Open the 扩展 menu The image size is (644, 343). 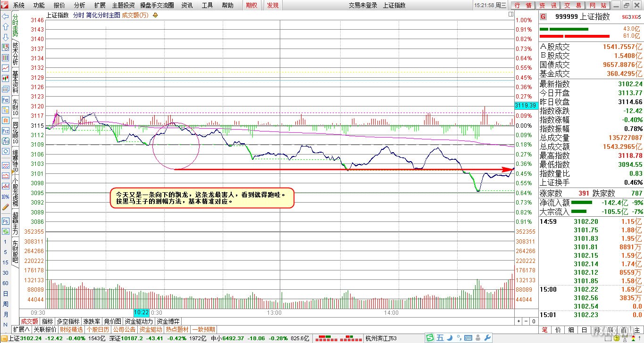pos(100,5)
